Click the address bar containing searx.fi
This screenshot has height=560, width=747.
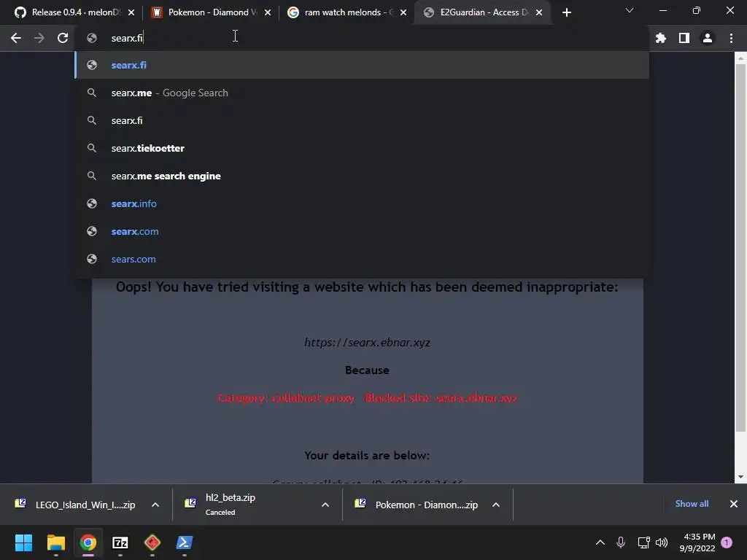[x=362, y=38]
